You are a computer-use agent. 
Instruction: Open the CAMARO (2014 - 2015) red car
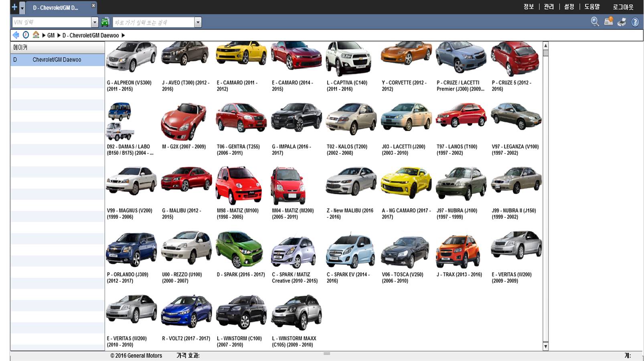coord(296,55)
